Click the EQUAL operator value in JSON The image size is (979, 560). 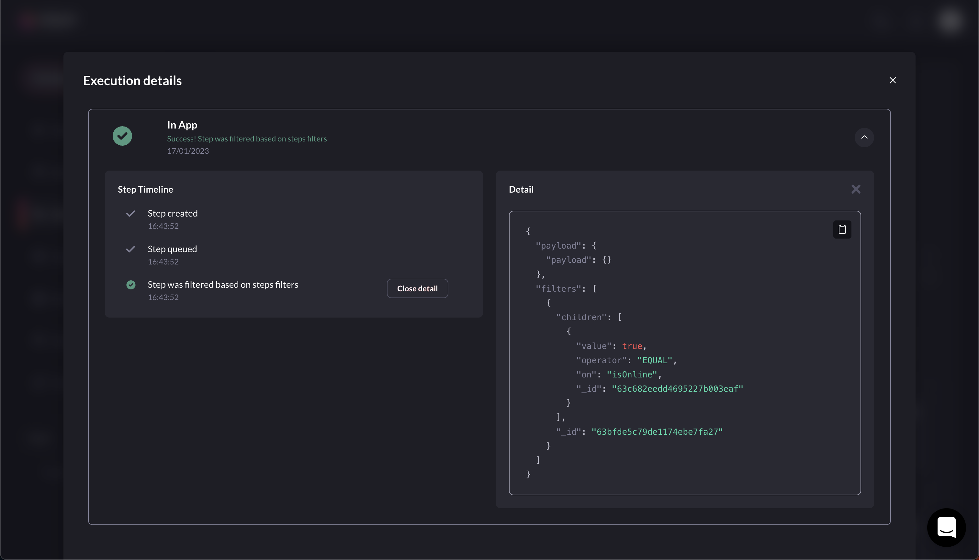[x=654, y=360]
